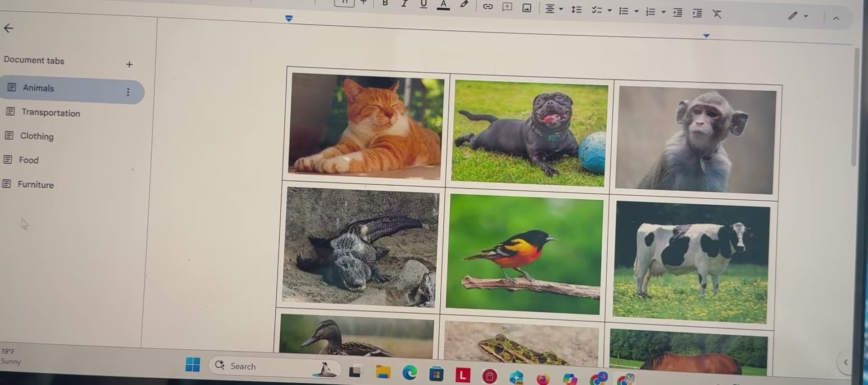The image size is (868, 385).
Task: Add a new document tab
Action: point(129,65)
